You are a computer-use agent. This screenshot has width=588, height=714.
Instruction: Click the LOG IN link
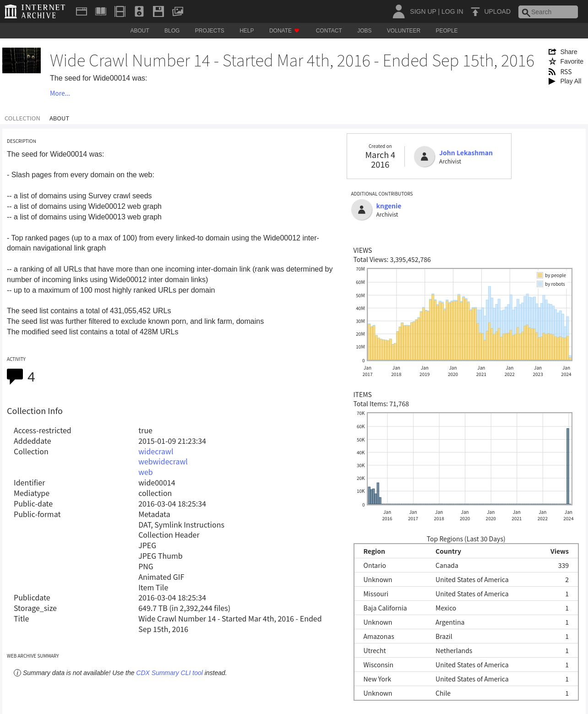(x=452, y=11)
